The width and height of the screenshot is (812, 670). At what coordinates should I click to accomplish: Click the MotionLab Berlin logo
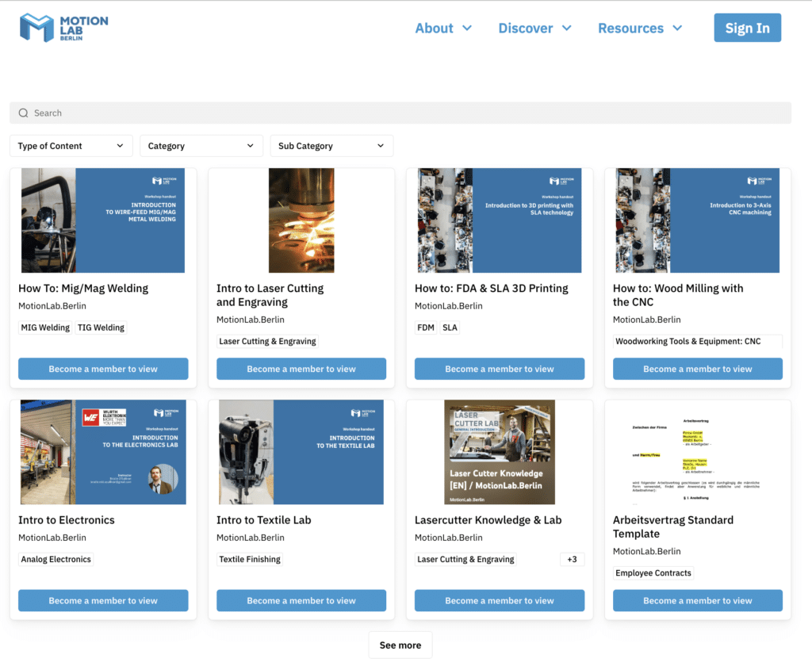63,26
